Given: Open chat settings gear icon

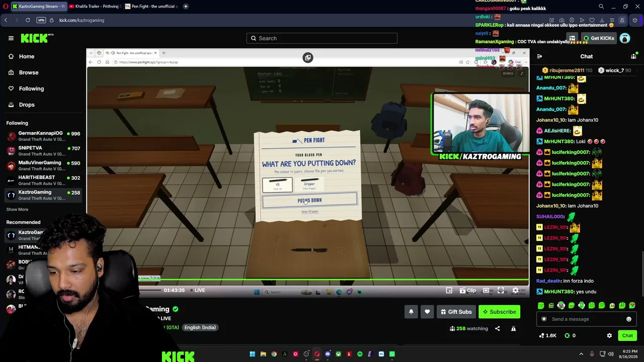Looking at the screenshot, I should tap(609, 335).
